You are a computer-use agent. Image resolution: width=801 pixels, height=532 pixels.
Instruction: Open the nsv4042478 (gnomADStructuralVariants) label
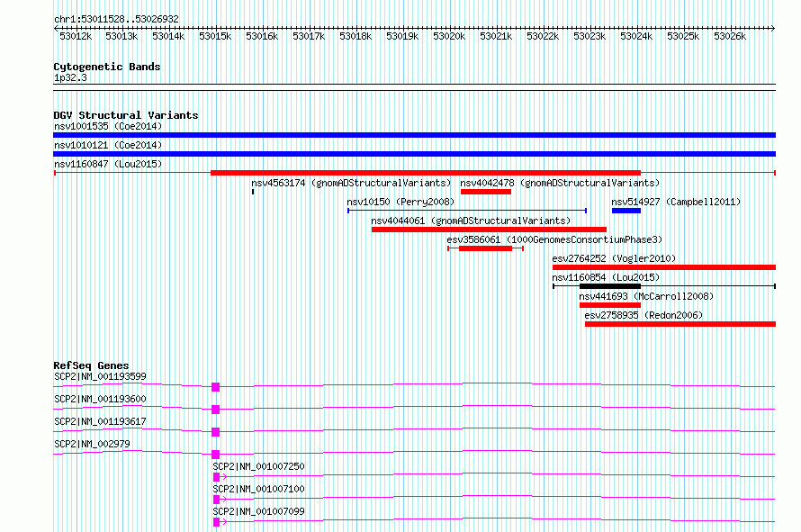click(560, 183)
